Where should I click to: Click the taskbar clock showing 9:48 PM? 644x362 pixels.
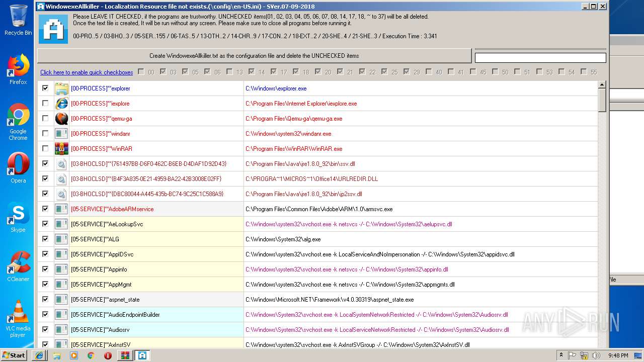(x=618, y=355)
